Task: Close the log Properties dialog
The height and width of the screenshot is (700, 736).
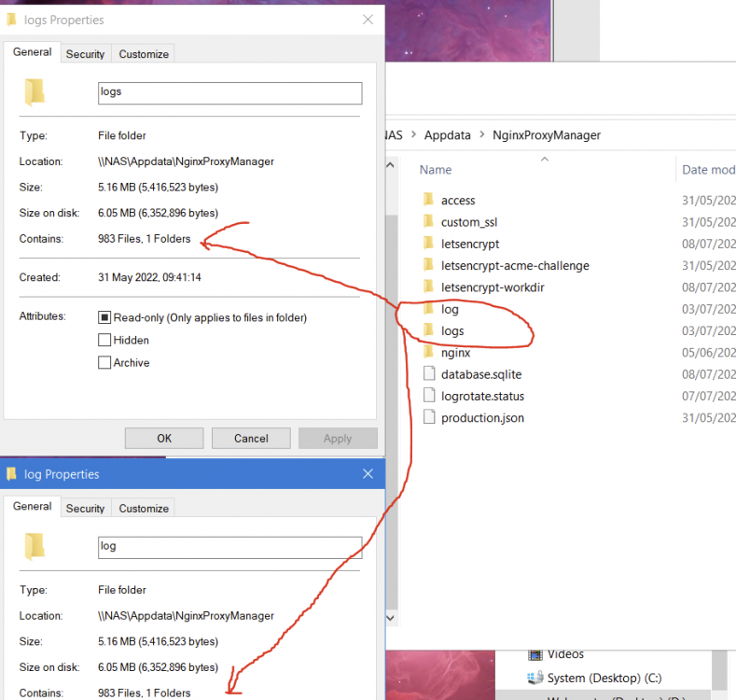Action: tap(368, 473)
